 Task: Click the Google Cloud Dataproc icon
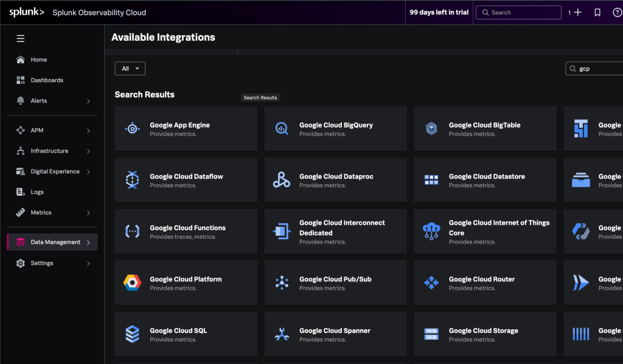pyautogui.click(x=282, y=180)
